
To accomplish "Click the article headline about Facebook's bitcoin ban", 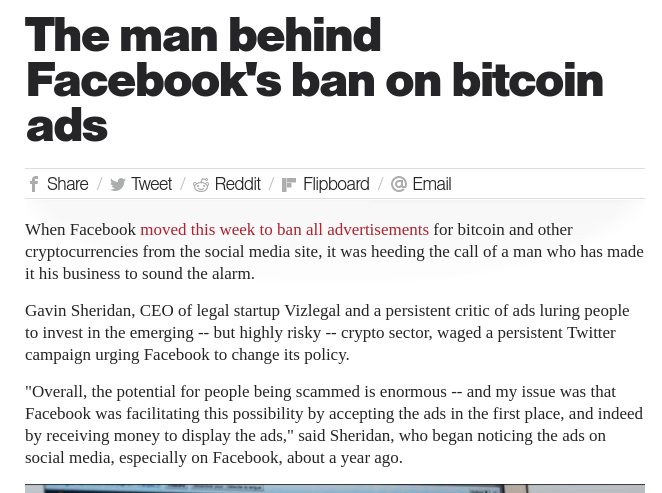I will [314, 80].
